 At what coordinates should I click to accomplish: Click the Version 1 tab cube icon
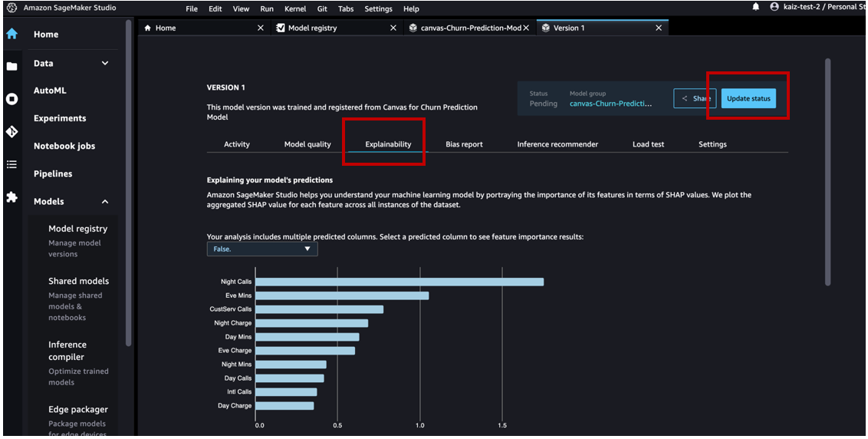tap(546, 28)
